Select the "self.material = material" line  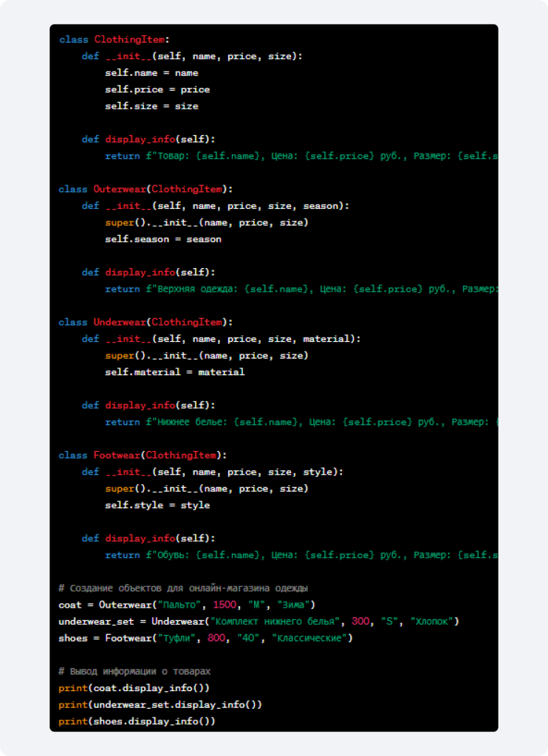pos(174,372)
